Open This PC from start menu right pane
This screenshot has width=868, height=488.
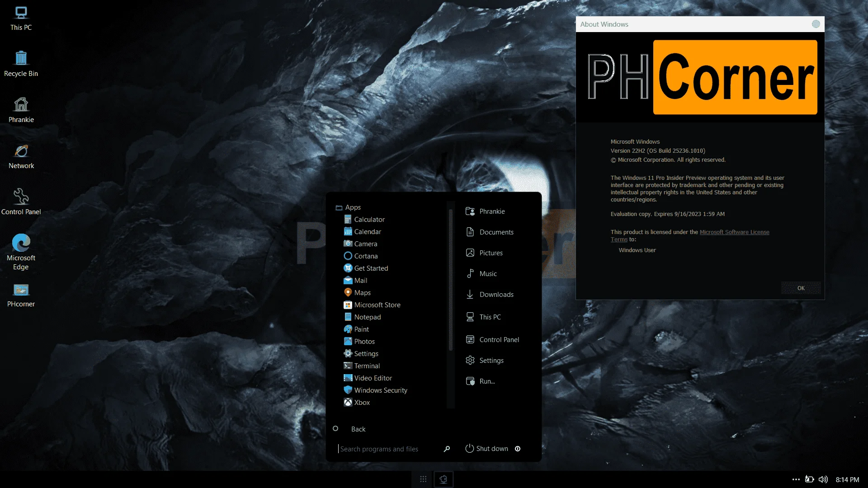[x=483, y=317]
